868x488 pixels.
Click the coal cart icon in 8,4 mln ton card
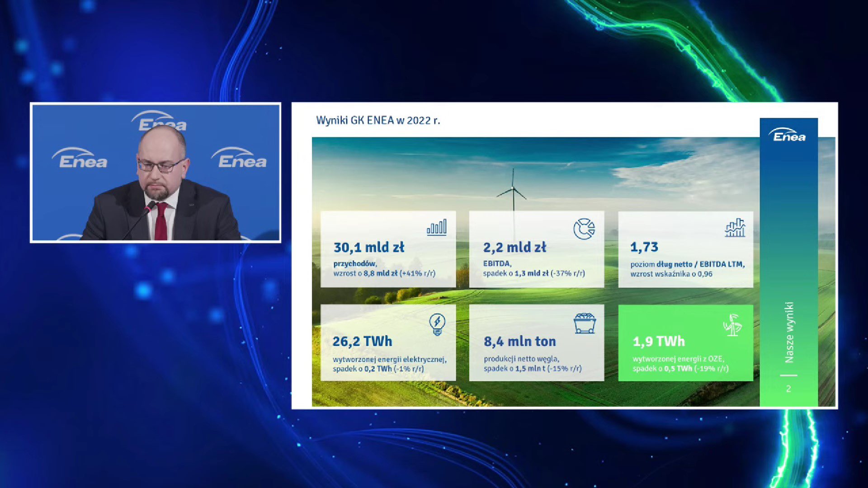point(585,323)
